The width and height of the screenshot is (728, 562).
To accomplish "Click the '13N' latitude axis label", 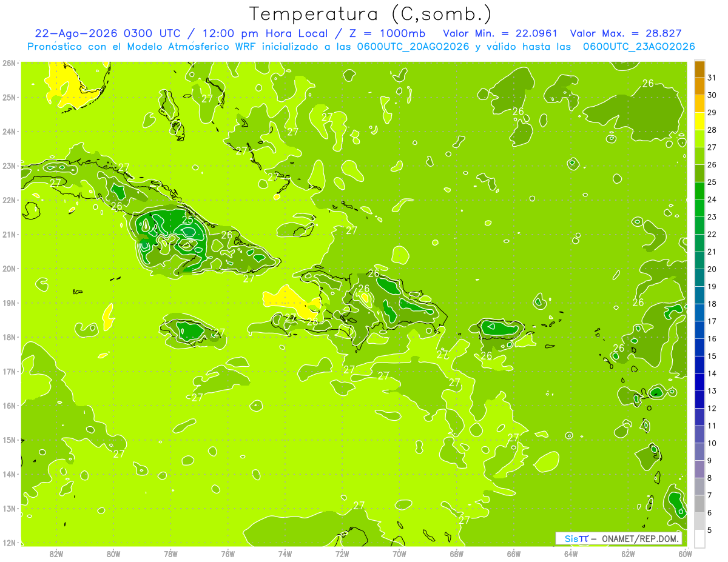I will [8, 509].
